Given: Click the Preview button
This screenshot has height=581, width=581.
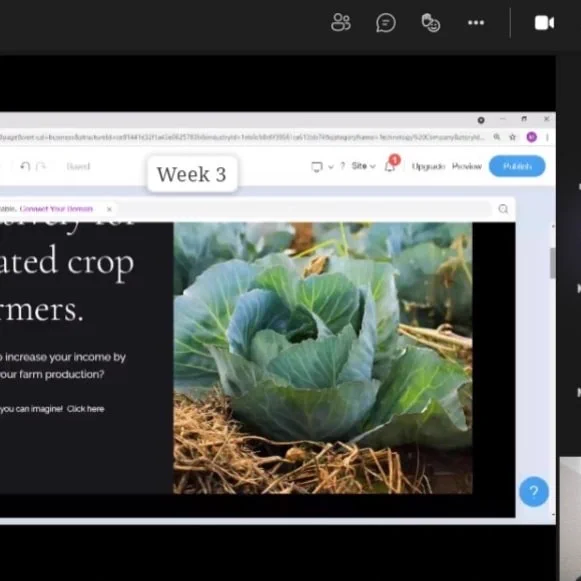Looking at the screenshot, I should [467, 166].
